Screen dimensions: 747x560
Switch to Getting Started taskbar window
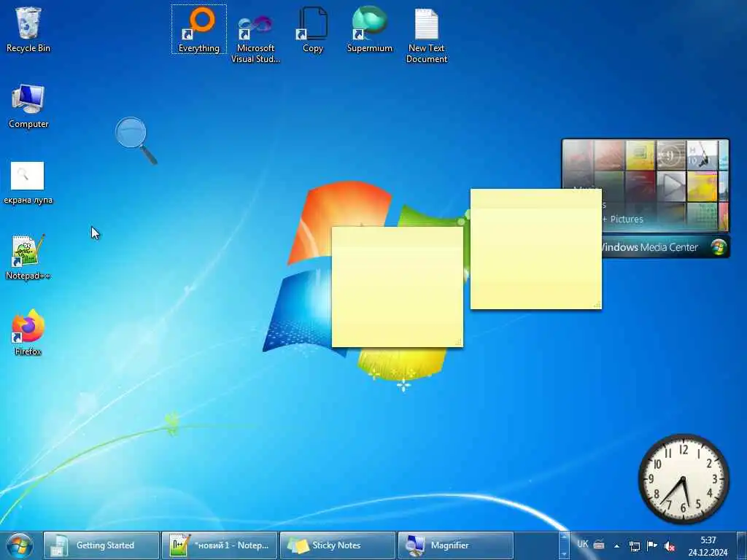coord(101,545)
